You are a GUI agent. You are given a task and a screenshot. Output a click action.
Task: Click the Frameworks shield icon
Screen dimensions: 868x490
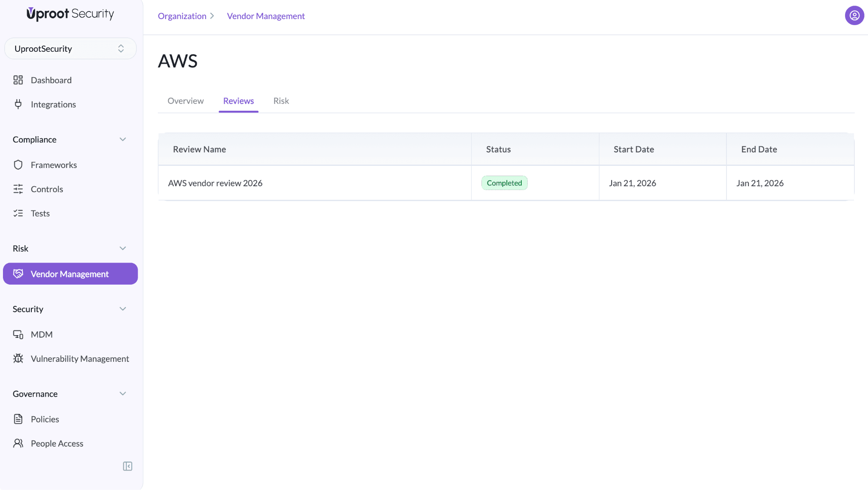click(x=18, y=165)
